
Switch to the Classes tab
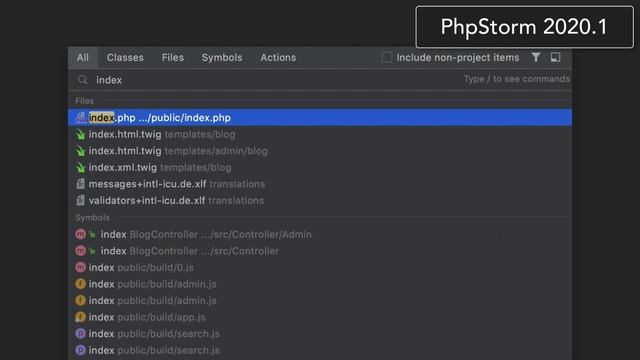(x=125, y=58)
